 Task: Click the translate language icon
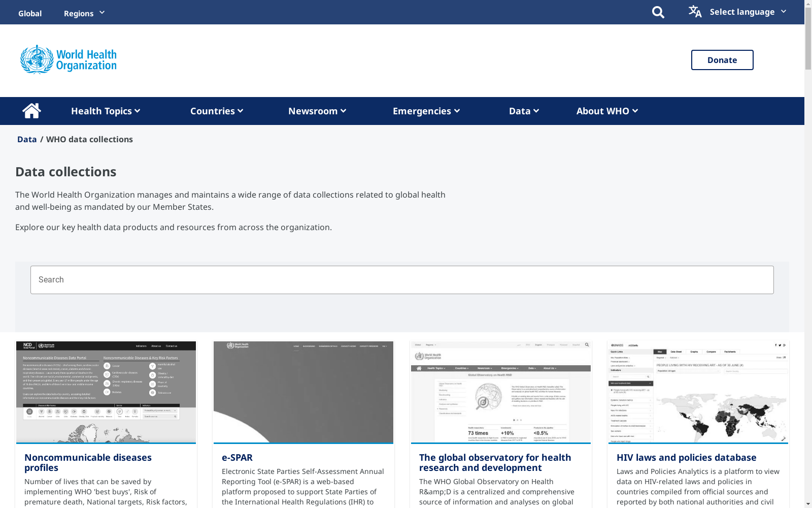[695, 11]
